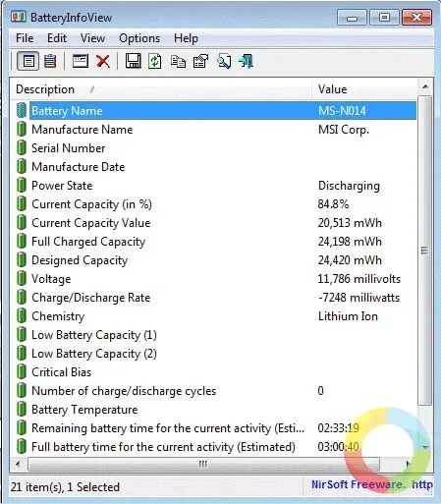Switch to the Battery Log view icon
Image resolution: width=441 pixels, height=504 pixels.
[x=50, y=61]
